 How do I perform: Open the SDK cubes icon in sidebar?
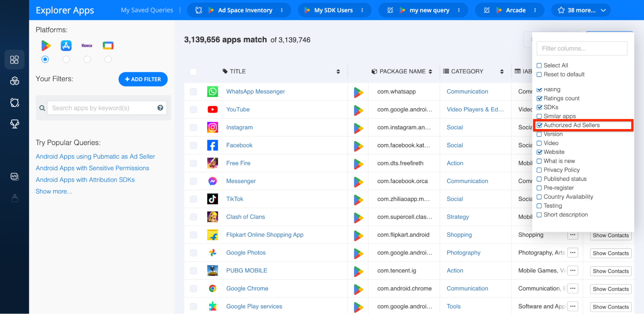tap(14, 81)
